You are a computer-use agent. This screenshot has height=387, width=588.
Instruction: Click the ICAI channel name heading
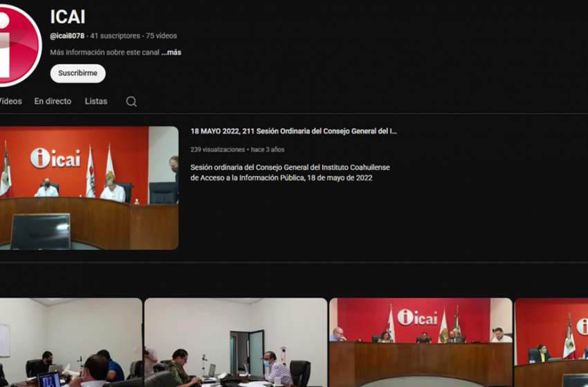click(x=68, y=17)
